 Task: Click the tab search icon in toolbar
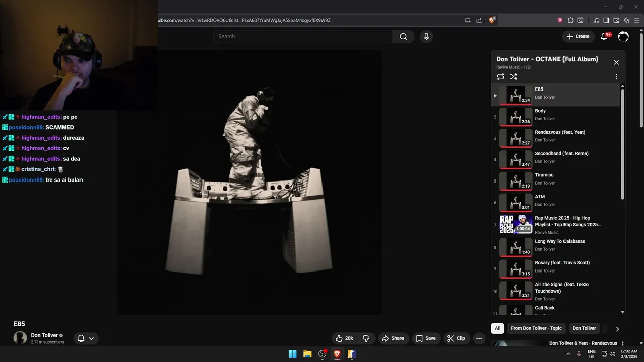click(580, 20)
